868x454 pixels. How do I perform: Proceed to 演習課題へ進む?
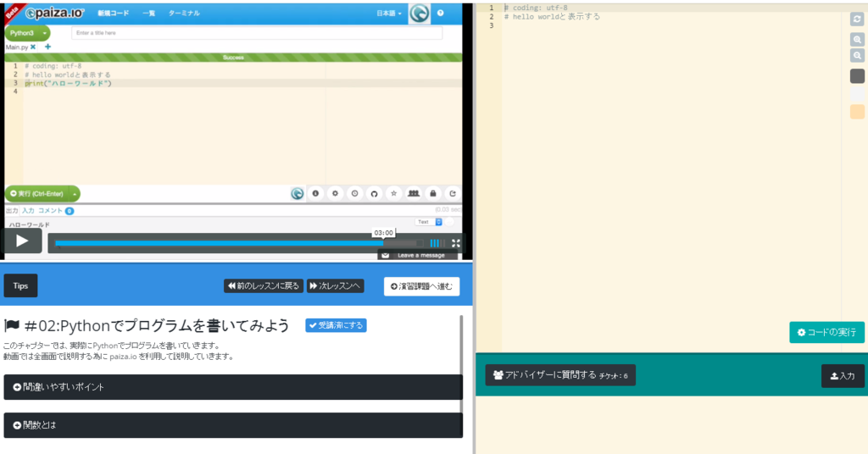(x=422, y=286)
